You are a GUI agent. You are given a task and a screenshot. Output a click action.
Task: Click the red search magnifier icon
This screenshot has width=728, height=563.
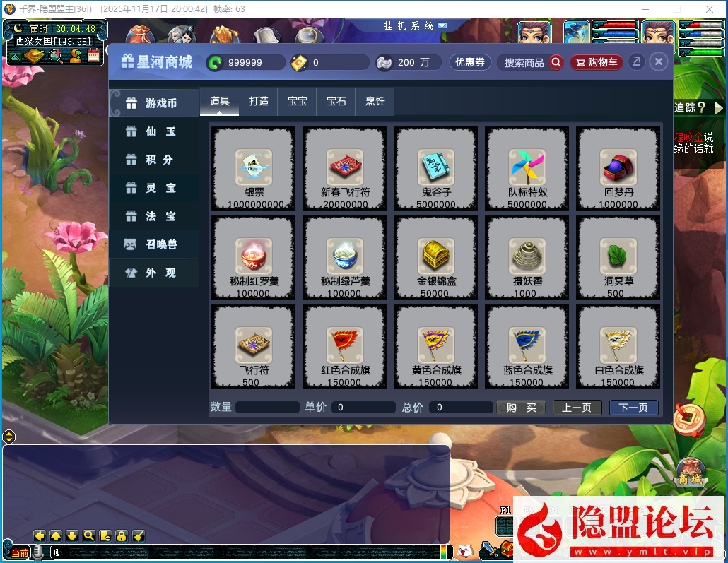556,62
